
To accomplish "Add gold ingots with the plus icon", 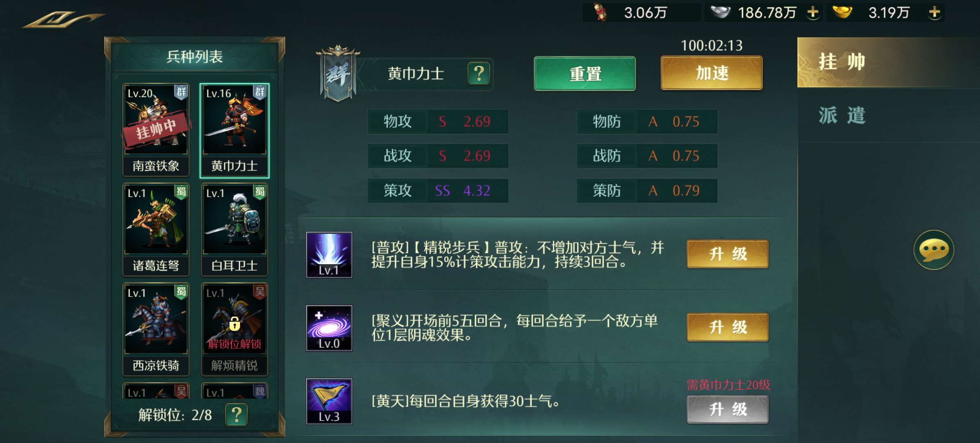I will pos(934,13).
